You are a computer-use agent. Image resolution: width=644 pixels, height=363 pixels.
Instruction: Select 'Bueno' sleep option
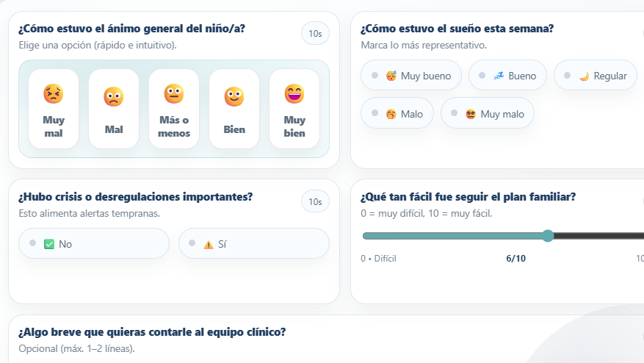507,76
